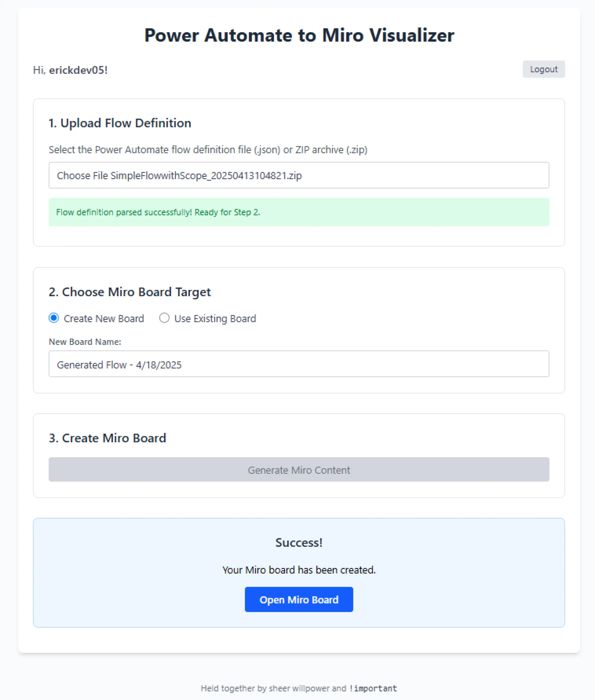Select the Use Existing Board radio option

(x=164, y=318)
